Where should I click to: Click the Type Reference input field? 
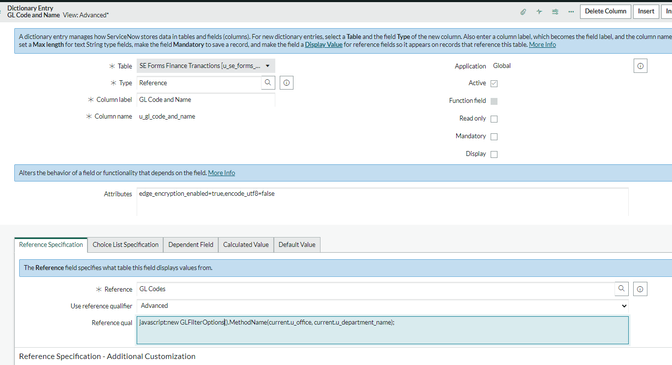[199, 83]
